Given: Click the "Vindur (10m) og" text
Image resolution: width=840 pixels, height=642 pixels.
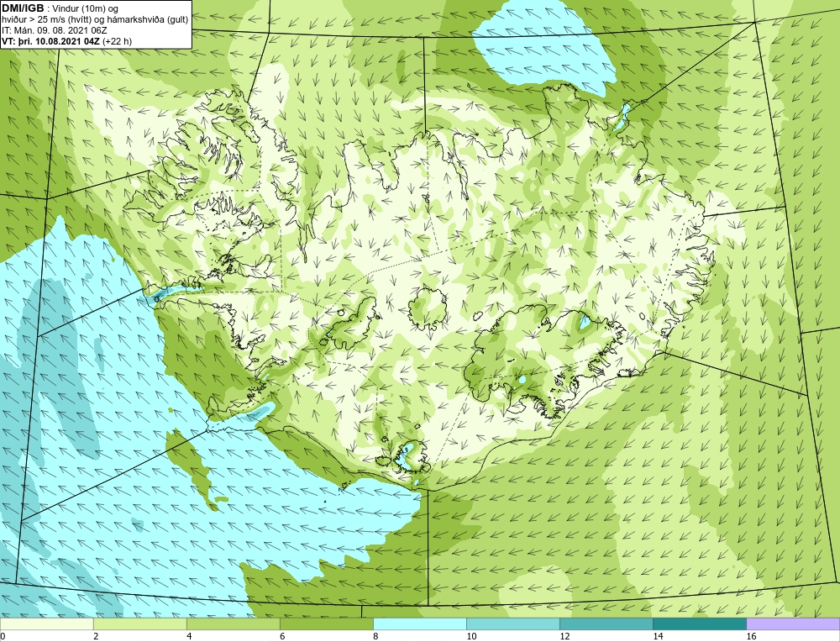Looking at the screenshot, I should [x=87, y=8].
